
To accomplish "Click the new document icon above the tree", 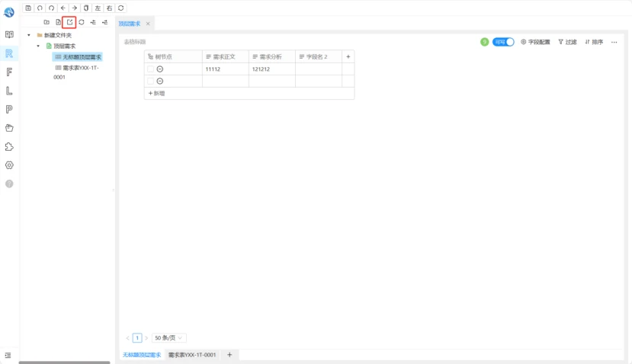I will (x=58, y=22).
